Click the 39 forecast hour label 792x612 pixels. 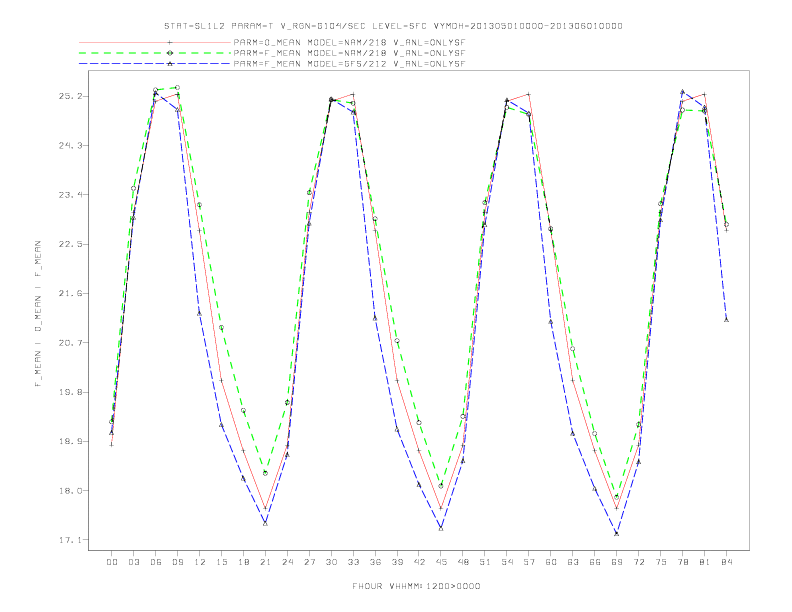[x=397, y=562]
